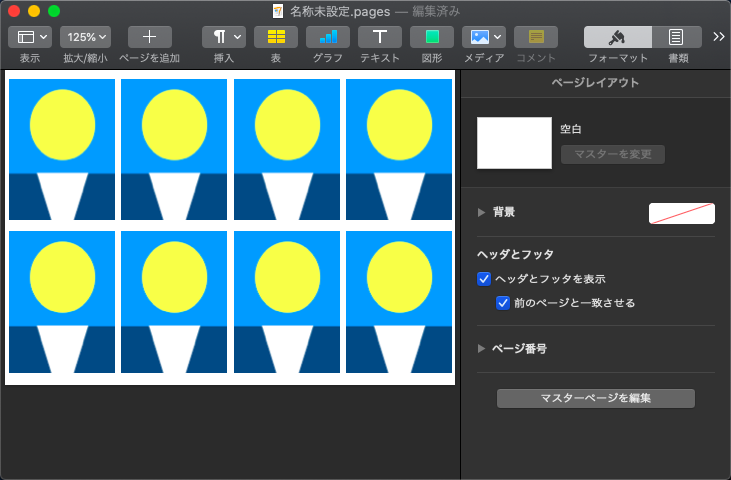Switch to the フォーマット inspector tab
The height and width of the screenshot is (480, 731).
[x=618, y=37]
